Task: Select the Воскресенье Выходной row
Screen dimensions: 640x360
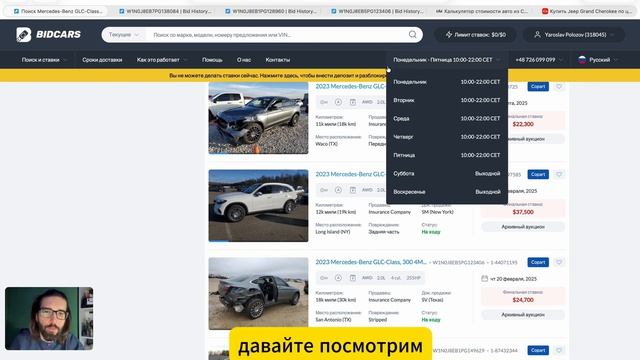Action: [447, 191]
